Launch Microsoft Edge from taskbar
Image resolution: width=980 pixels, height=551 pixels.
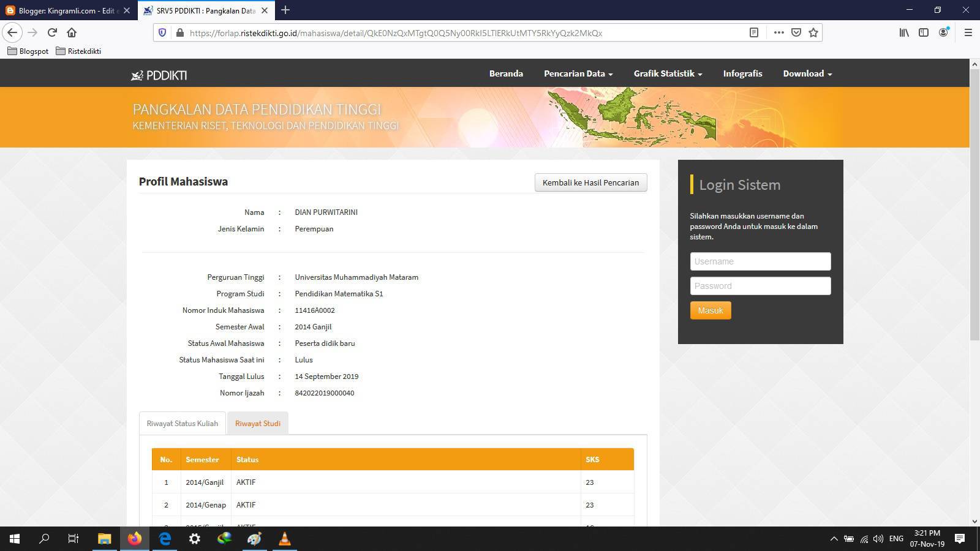pyautogui.click(x=164, y=539)
